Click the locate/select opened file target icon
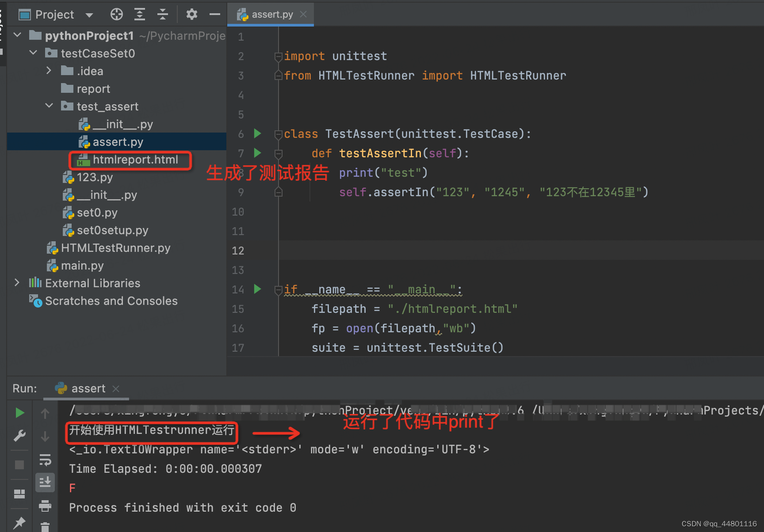764x532 pixels. tap(117, 15)
